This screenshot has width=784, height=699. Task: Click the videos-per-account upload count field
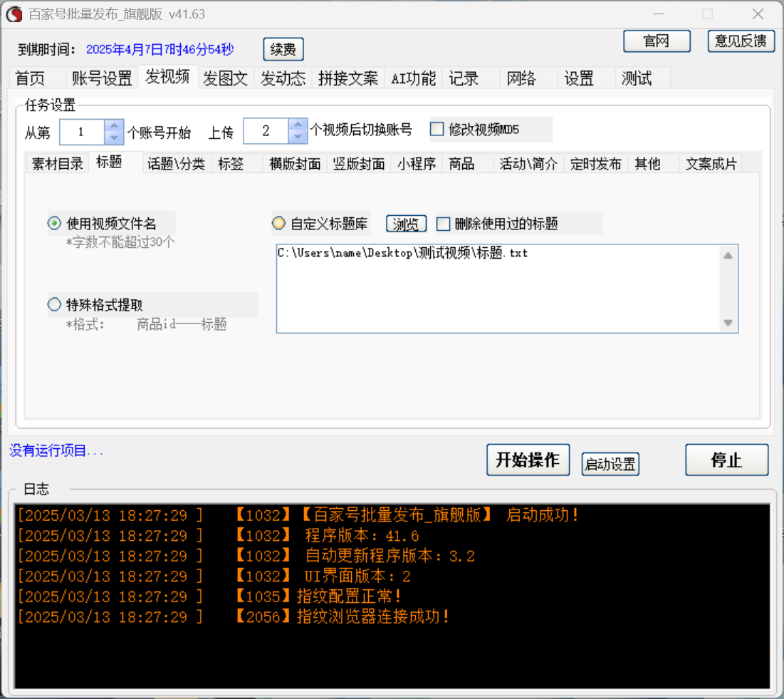coord(266,131)
